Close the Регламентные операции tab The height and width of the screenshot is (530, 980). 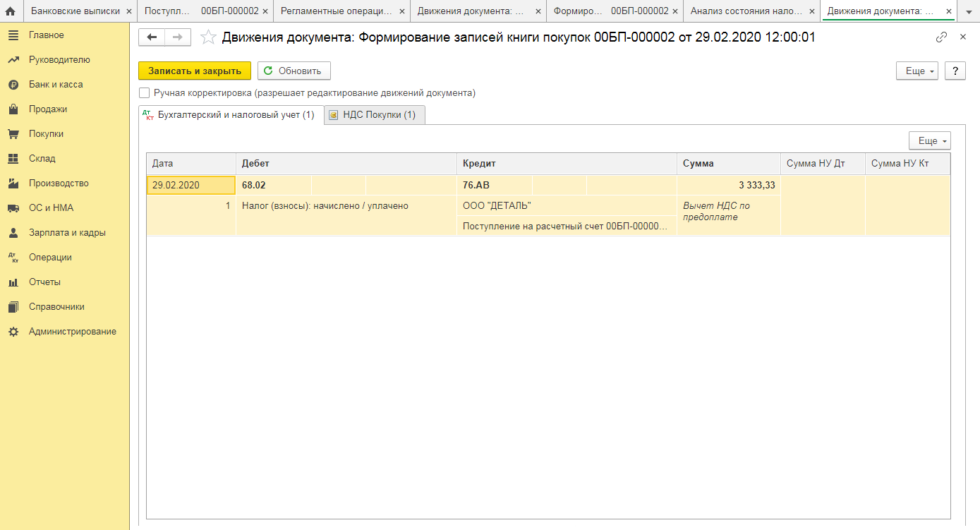point(401,12)
